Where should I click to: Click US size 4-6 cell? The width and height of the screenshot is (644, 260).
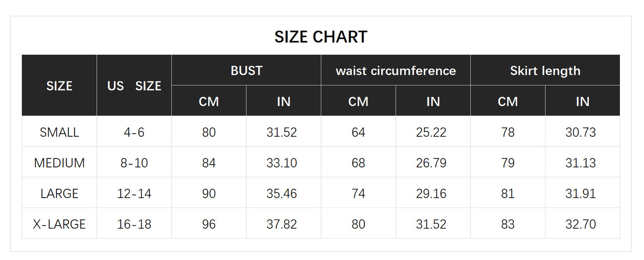[x=134, y=132]
